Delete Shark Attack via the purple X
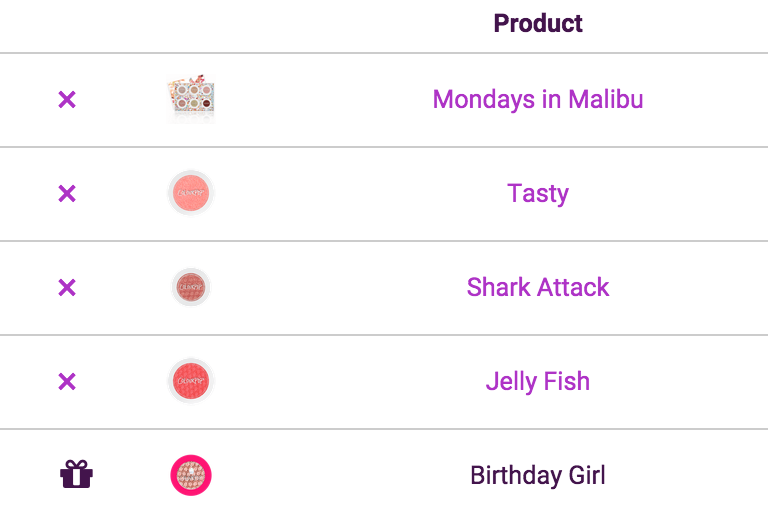This screenshot has height=520, width=768. coord(67,287)
